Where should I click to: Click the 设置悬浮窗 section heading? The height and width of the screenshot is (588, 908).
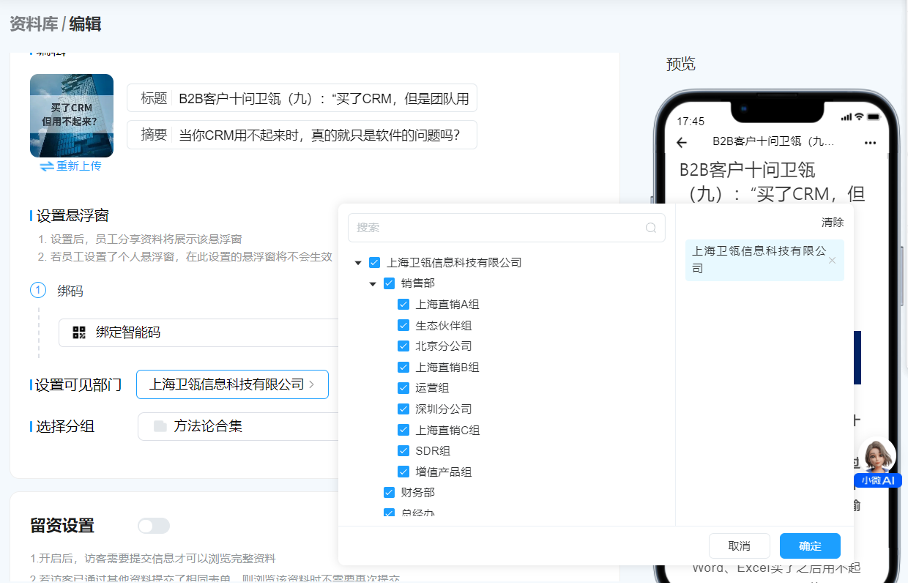(72, 215)
